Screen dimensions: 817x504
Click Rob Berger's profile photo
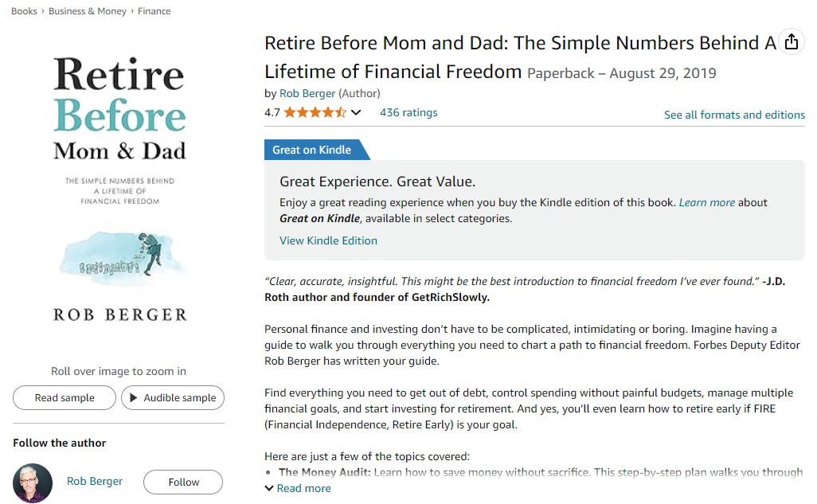tap(32, 482)
